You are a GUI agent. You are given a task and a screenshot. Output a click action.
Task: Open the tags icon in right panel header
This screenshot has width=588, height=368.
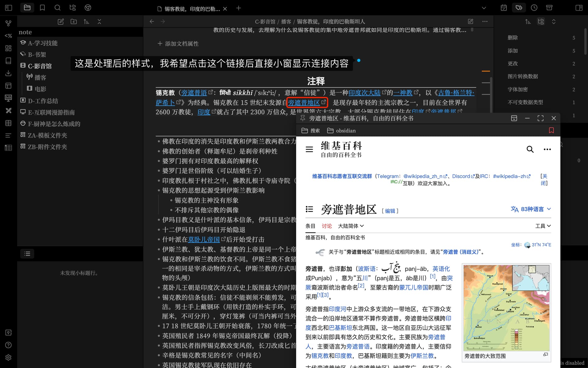tap(519, 8)
